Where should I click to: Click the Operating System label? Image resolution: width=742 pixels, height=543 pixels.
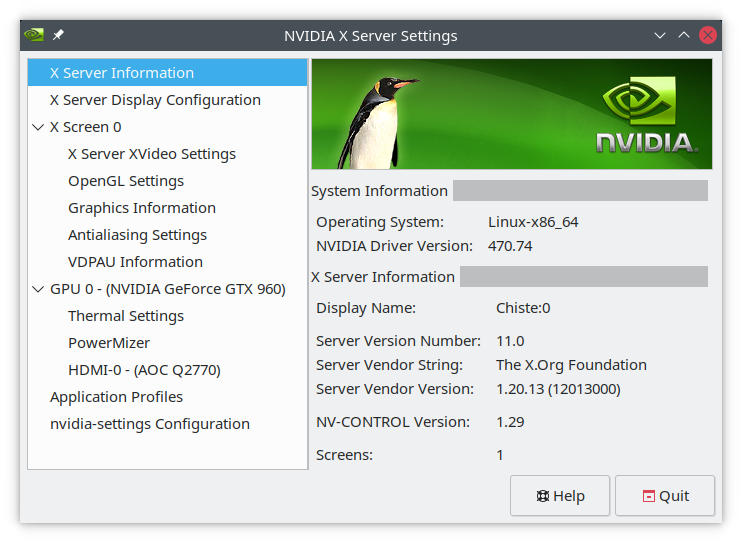[380, 222]
